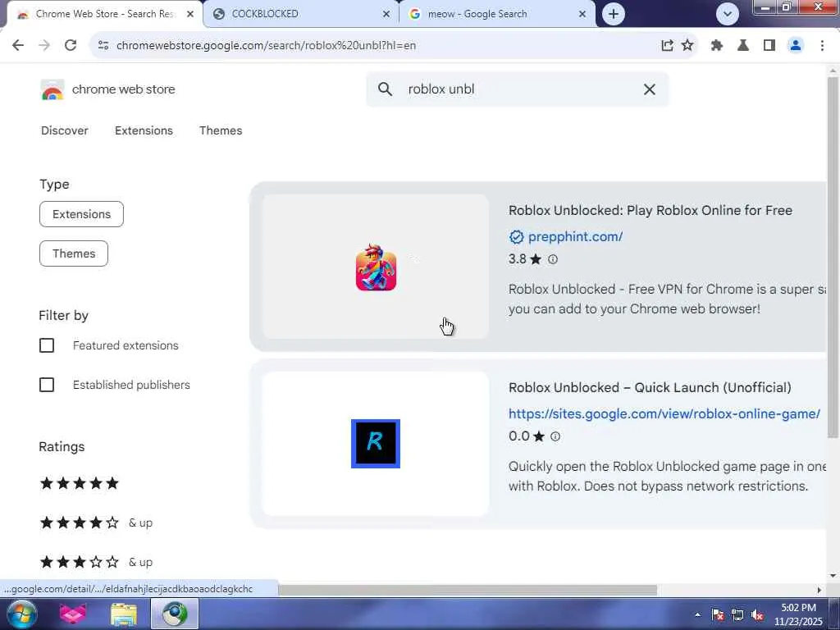Open the Discover menu tab
This screenshot has width=840, height=630.
(x=64, y=130)
